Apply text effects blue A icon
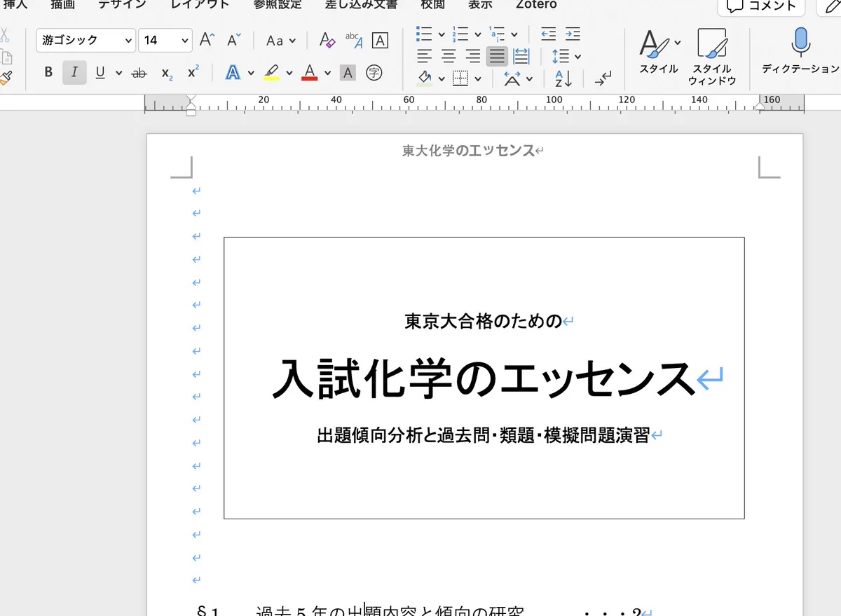 pyautogui.click(x=233, y=72)
